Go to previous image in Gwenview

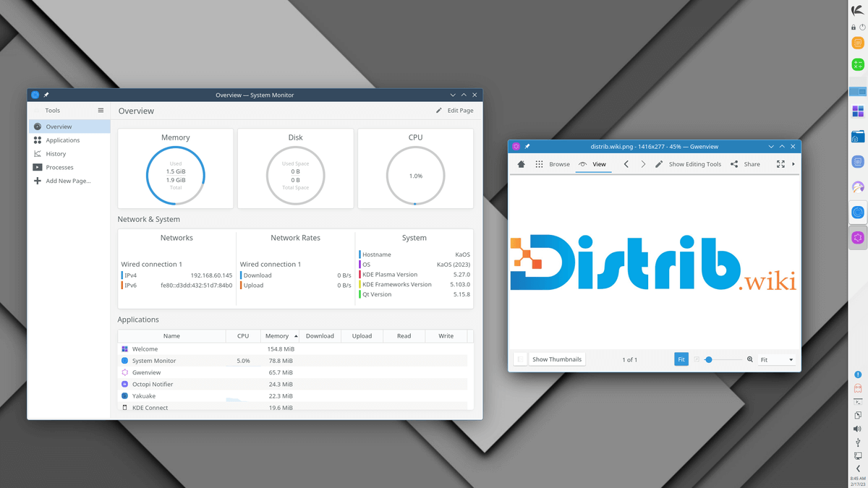626,164
